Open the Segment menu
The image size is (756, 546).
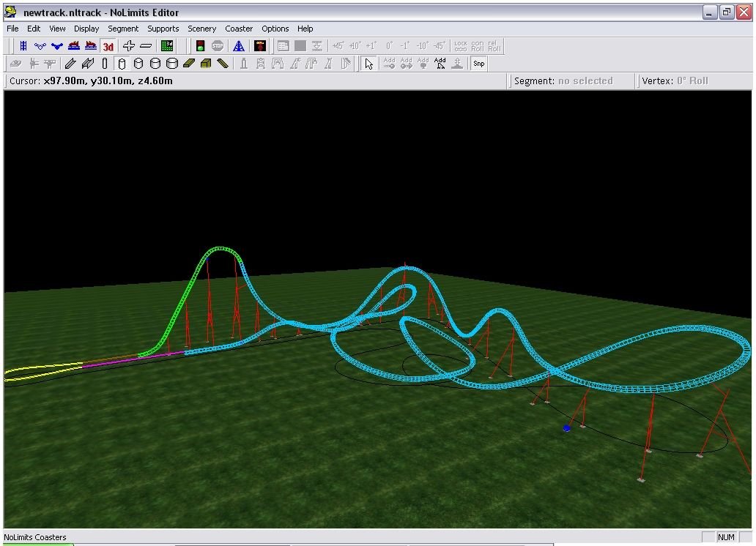tap(123, 29)
